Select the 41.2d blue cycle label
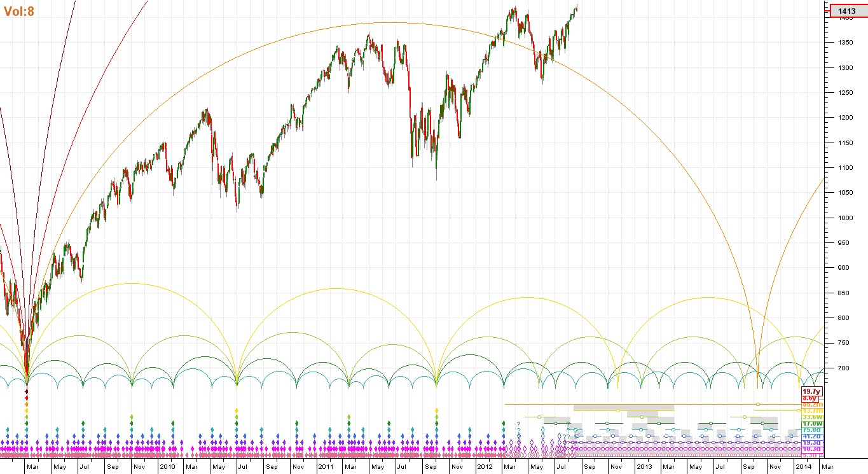 (x=811, y=436)
